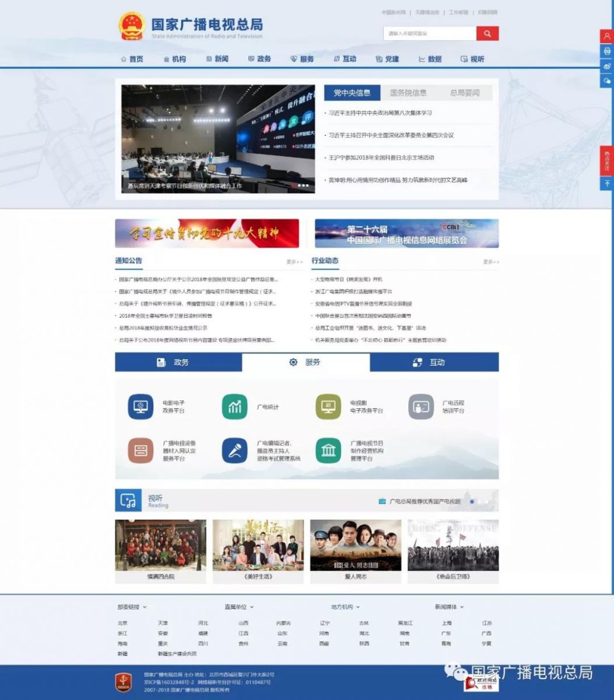Click 更多 beside the 行业动态 heading

[x=491, y=262]
